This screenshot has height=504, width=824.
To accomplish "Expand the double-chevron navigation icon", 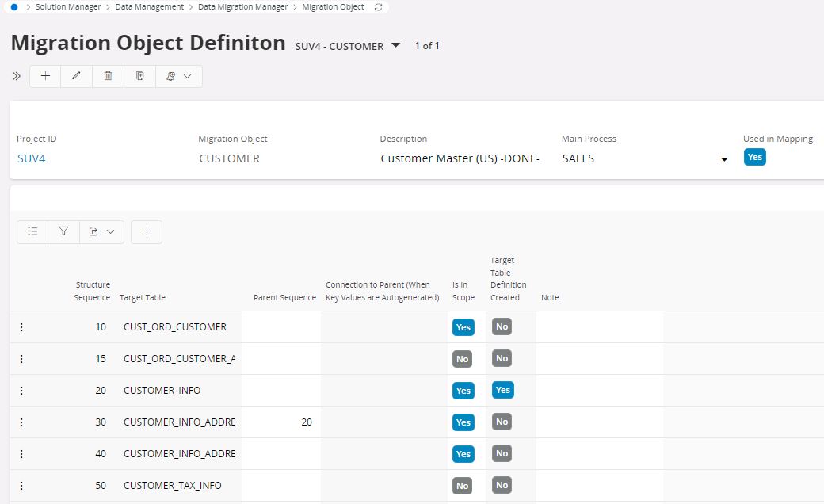I will pyautogui.click(x=16, y=76).
